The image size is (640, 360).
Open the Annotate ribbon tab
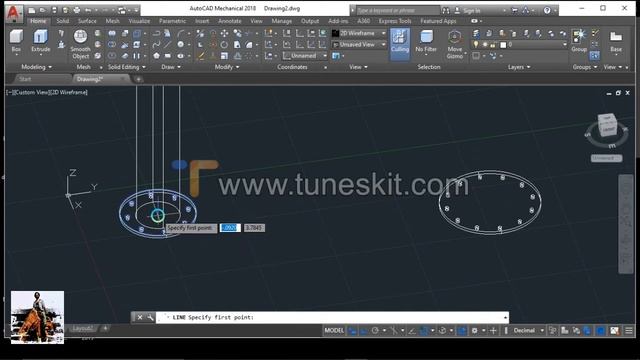click(230, 21)
